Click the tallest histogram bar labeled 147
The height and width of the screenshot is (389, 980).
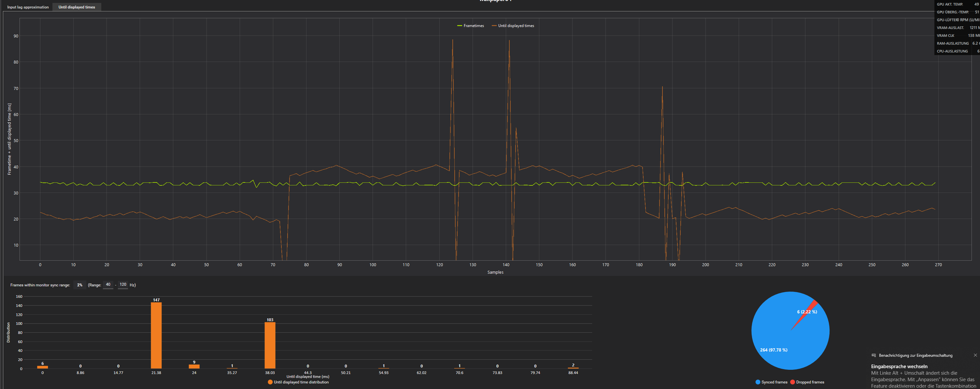coord(156,335)
